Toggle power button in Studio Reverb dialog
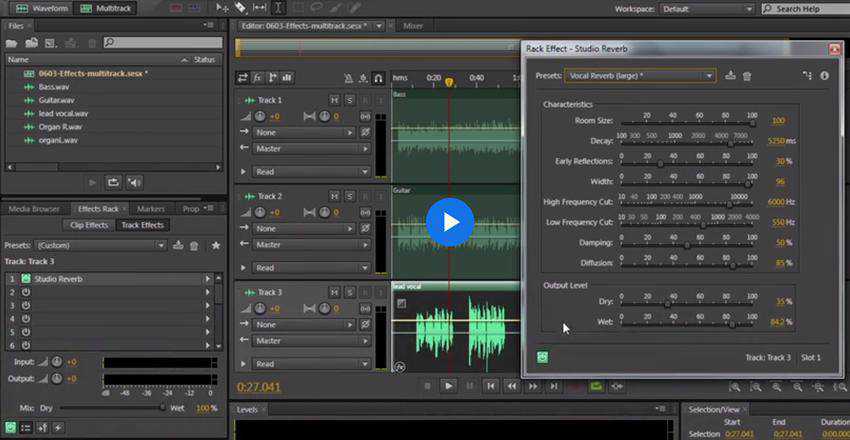 point(541,357)
